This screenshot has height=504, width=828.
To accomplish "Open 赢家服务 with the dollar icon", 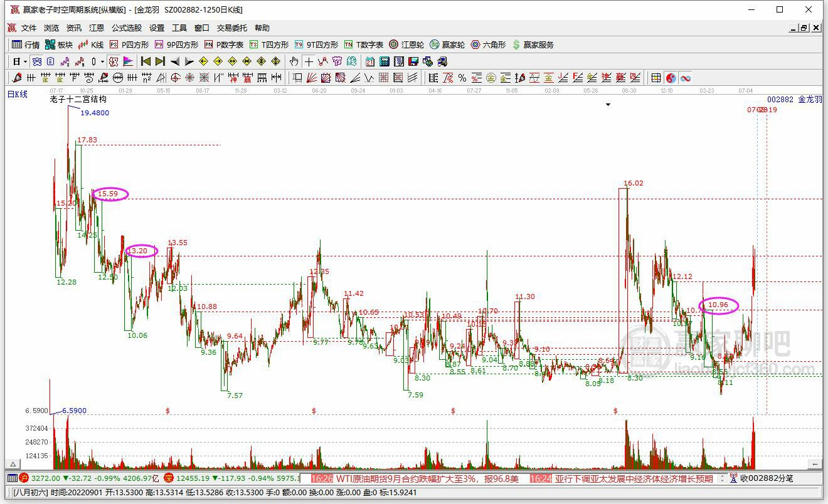I will 533,45.
